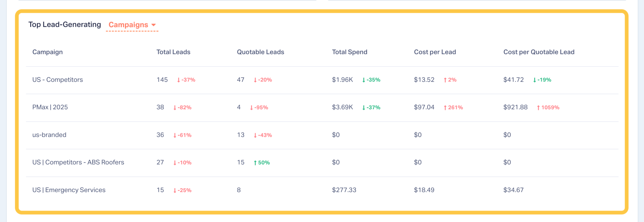Click the green 50% quotable leads increase

click(x=262, y=162)
